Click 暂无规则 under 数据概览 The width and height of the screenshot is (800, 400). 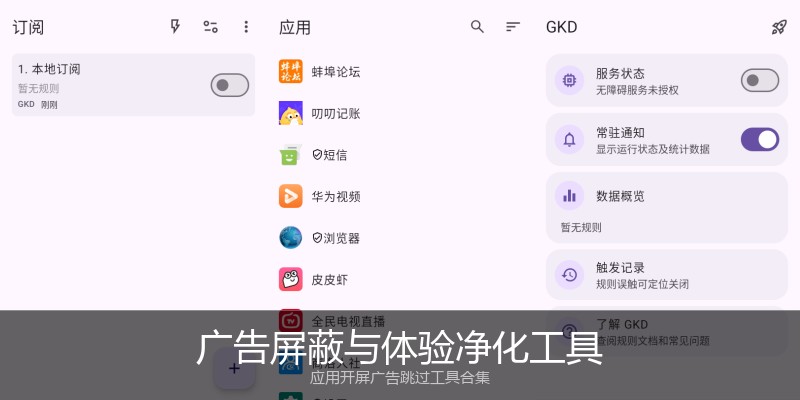[x=581, y=228]
